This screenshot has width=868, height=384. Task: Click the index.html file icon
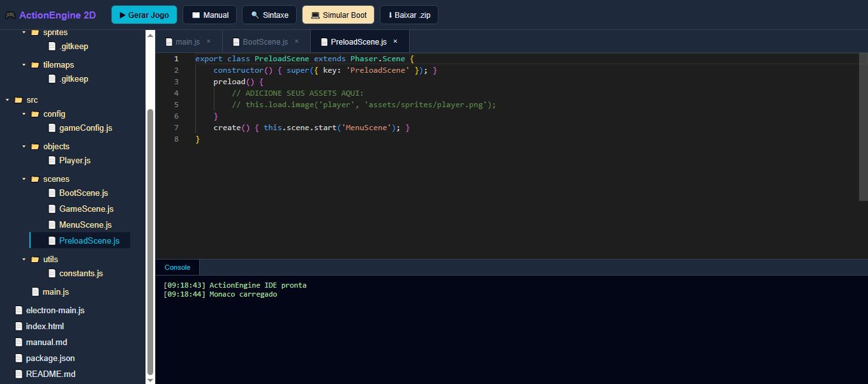coord(19,326)
